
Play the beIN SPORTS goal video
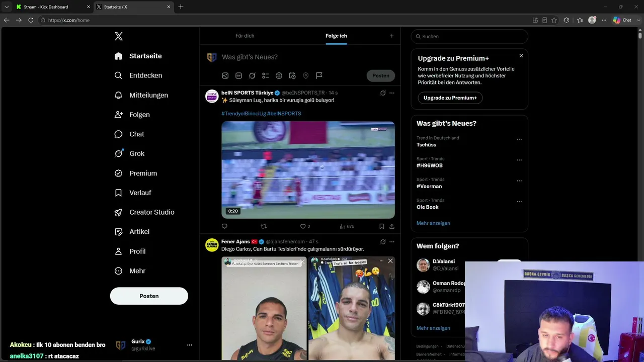pyautogui.click(x=308, y=169)
